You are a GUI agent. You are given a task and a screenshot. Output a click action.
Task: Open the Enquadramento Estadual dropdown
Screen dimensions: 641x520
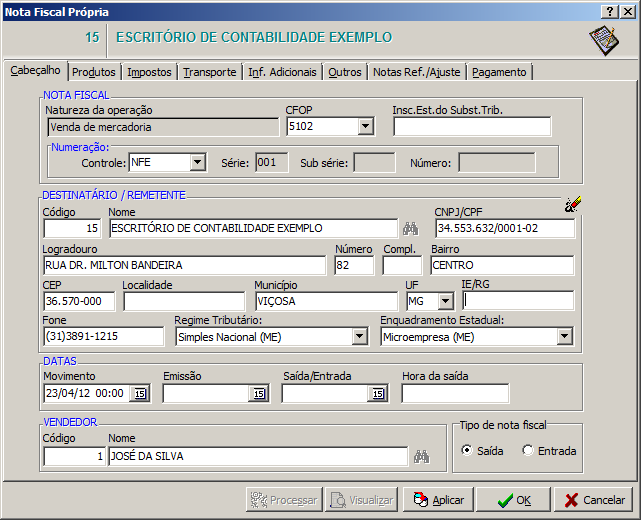(565, 337)
